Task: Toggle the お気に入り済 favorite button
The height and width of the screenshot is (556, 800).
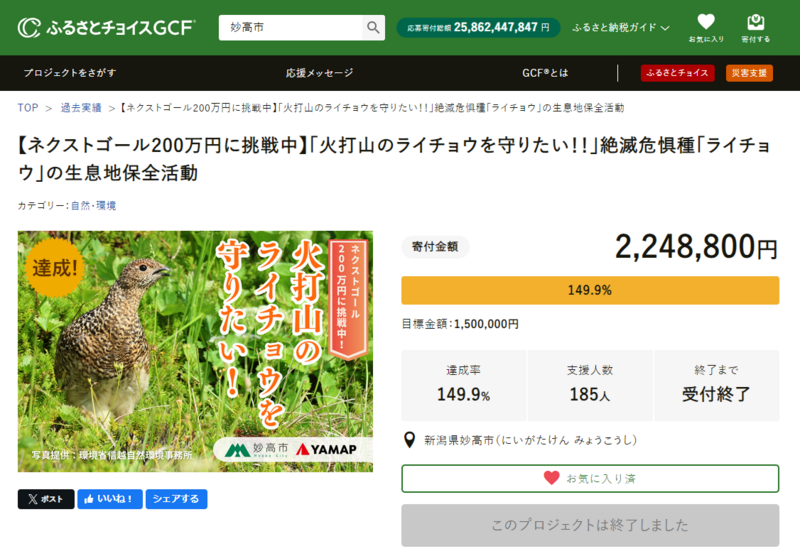Action: [x=590, y=478]
